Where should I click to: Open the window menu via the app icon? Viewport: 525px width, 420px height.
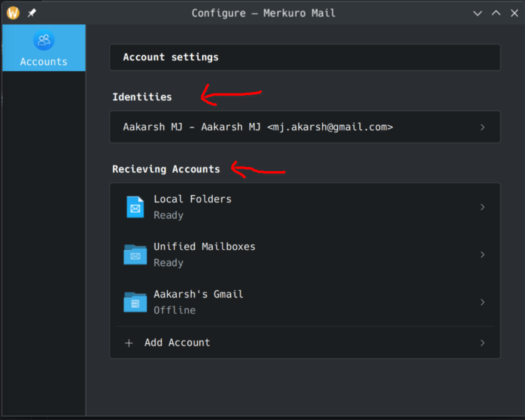coord(13,13)
